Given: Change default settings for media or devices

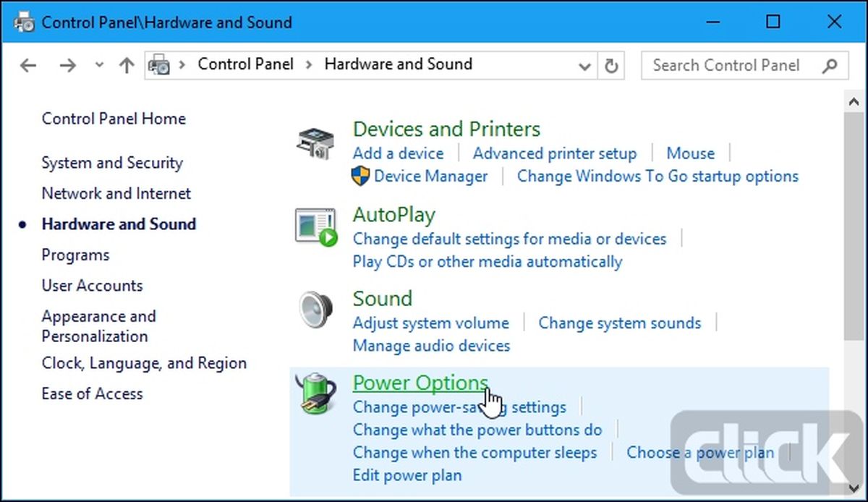Looking at the screenshot, I should (x=509, y=239).
